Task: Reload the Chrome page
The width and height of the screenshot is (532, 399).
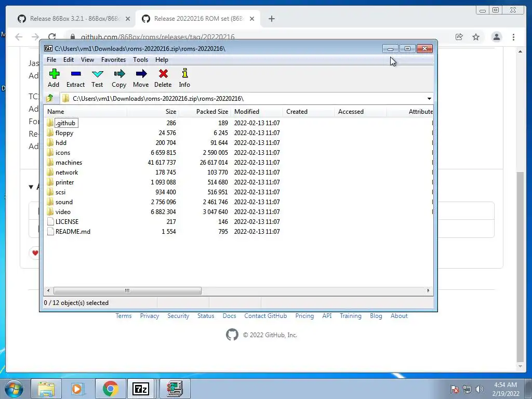Action: (52, 37)
